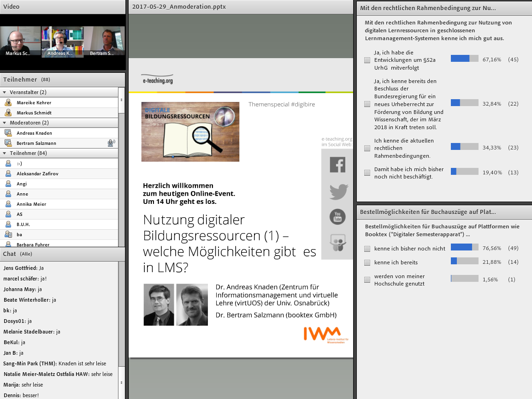Click the Teilnehmer (88) panel header

pos(62,79)
